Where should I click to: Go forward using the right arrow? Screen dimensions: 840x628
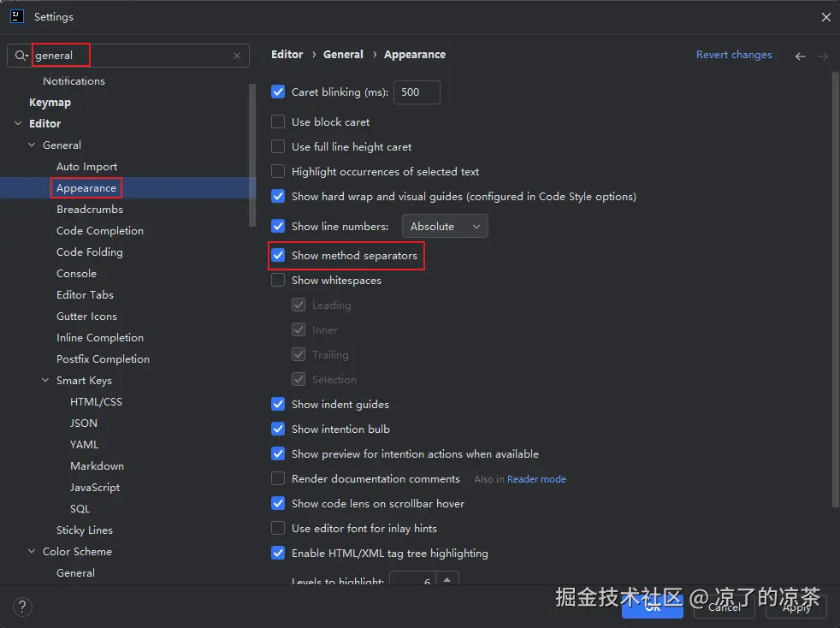click(x=823, y=56)
